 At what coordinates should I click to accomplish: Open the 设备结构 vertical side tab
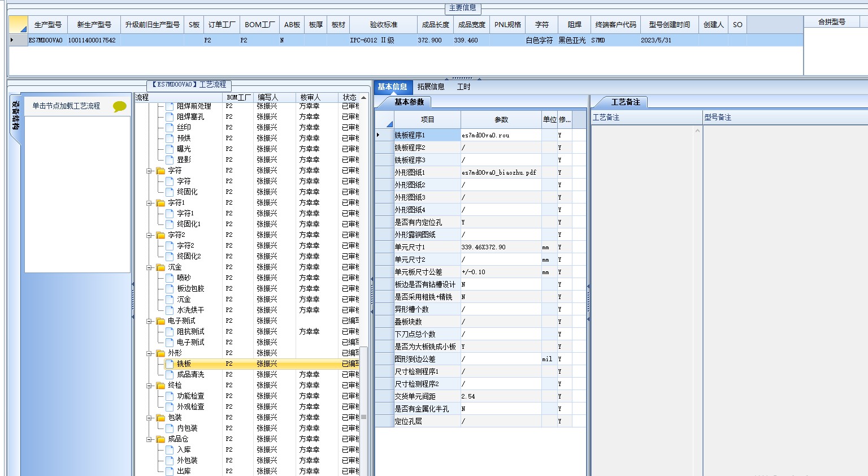click(16, 116)
